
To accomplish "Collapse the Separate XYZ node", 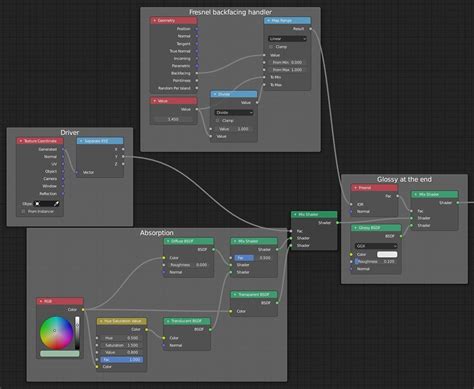I will tap(81, 141).
